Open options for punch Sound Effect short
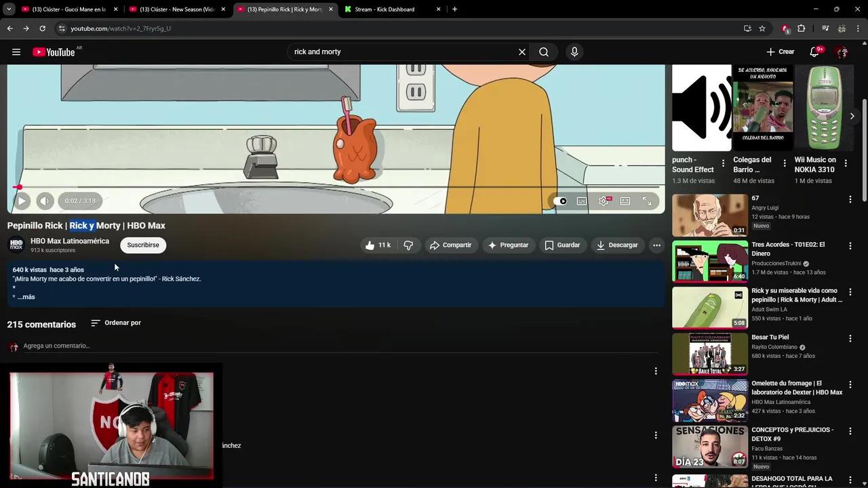The image size is (868, 488). click(x=723, y=164)
